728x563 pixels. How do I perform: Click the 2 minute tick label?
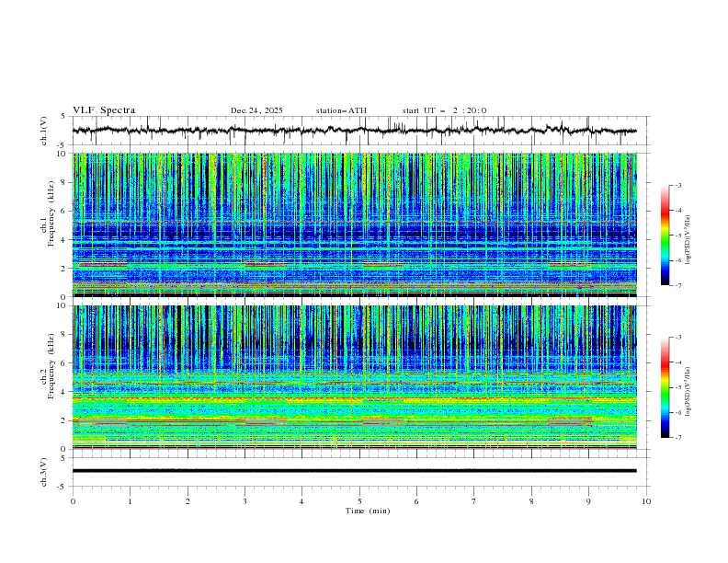(188, 500)
